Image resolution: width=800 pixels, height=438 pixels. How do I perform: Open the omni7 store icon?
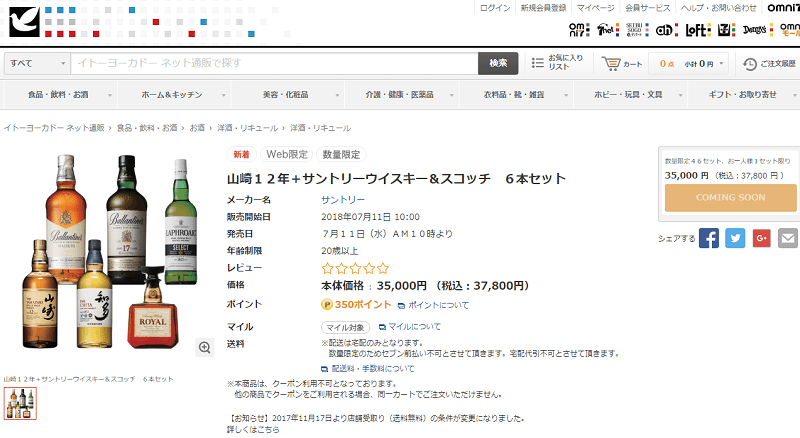pos(579,30)
